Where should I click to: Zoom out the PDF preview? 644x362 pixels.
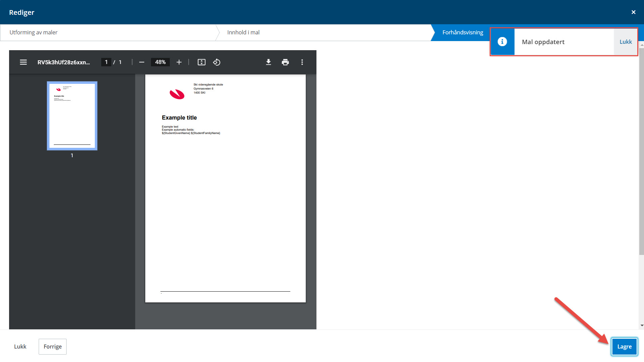pos(142,62)
